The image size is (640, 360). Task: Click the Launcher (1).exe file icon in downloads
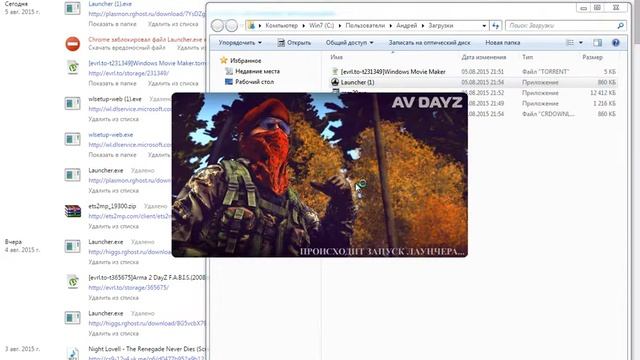click(x=72, y=8)
